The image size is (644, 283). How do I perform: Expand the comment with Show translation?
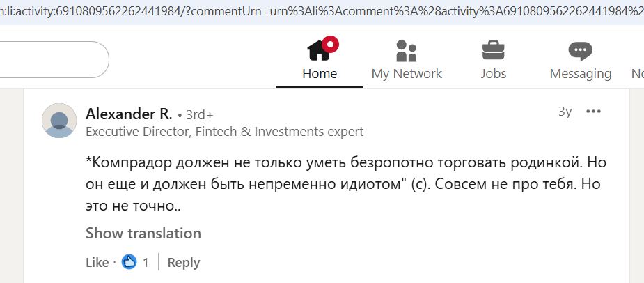(x=143, y=233)
